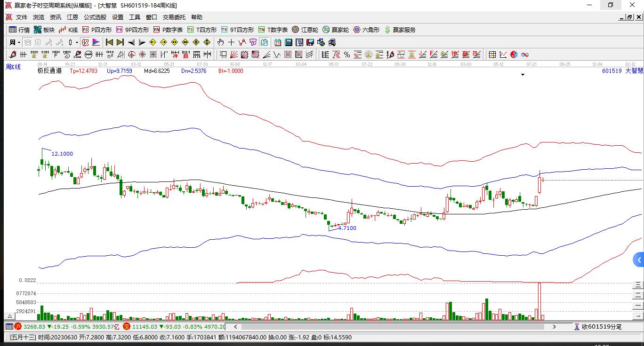Step chart left with black left arrow
The height and width of the screenshot is (346, 644).
131,42
